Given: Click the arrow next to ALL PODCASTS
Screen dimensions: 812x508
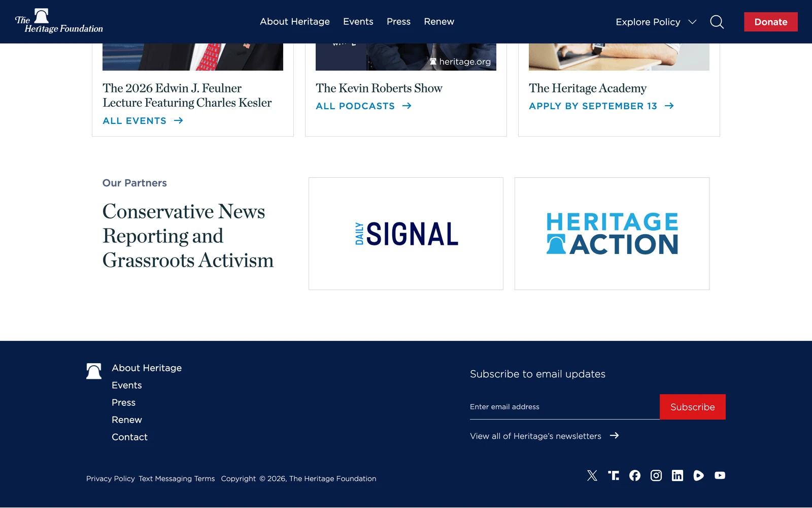Looking at the screenshot, I should (x=407, y=106).
